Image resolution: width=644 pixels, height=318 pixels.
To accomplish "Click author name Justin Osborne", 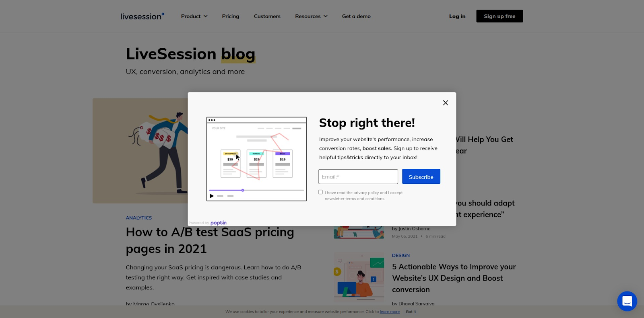I will tap(414, 229).
